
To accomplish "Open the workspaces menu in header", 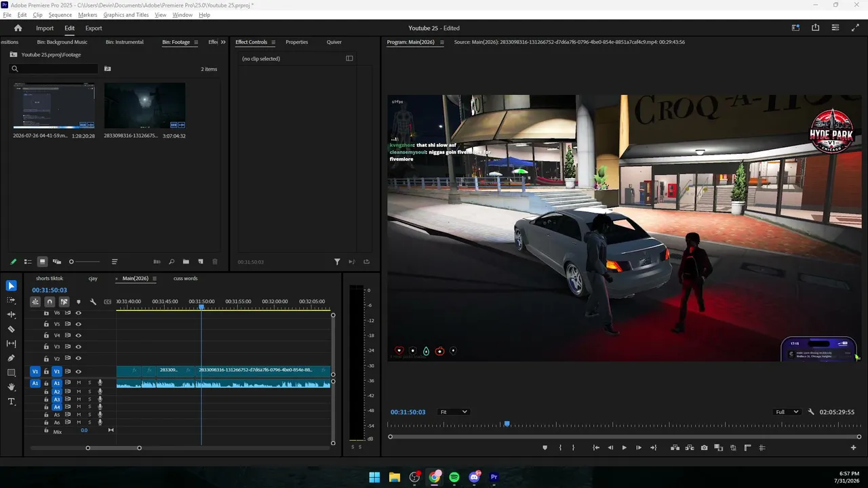I will click(795, 28).
